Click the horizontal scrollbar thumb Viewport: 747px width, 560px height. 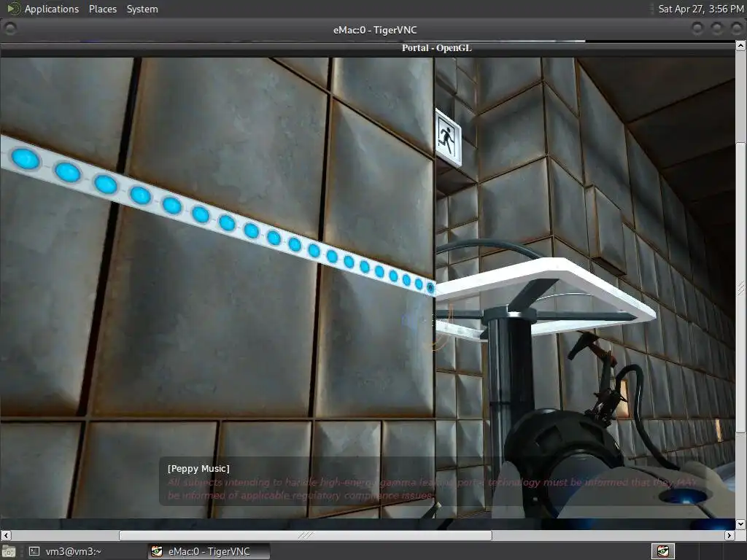tap(306, 535)
